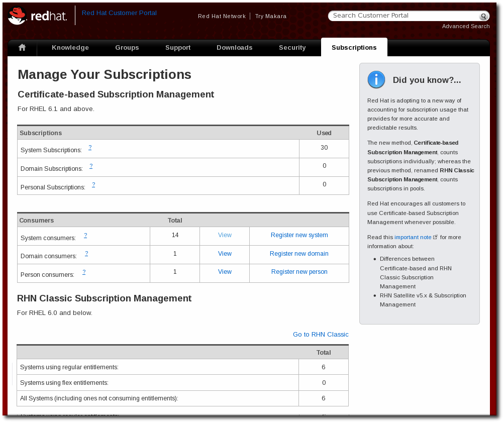Open the Downloads tab

(234, 48)
